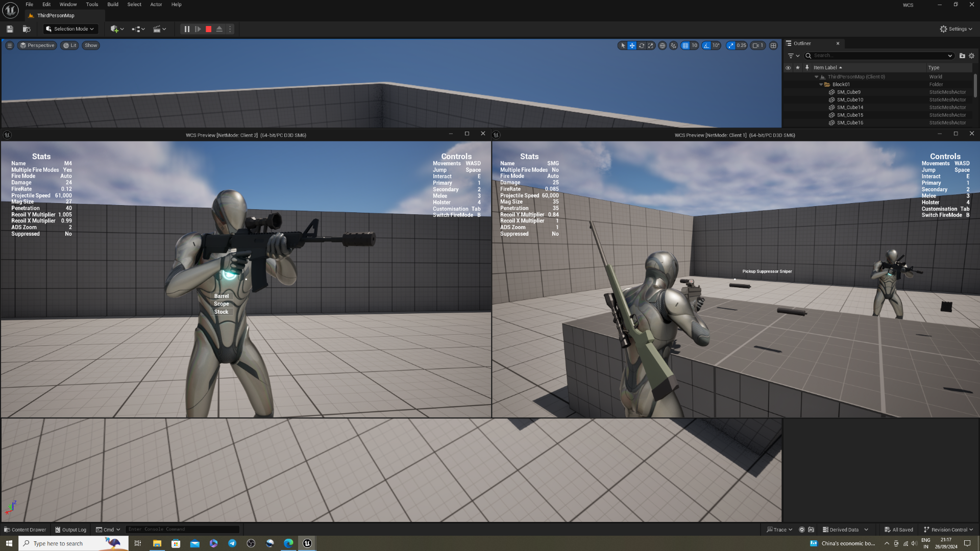This screenshot has height=551, width=980.
Task: Pause the play-in-editor simulation
Action: 187,29
